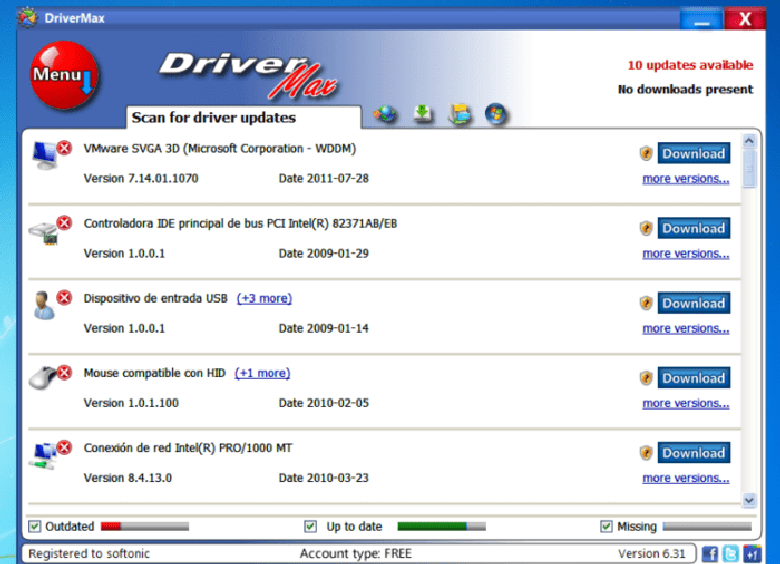Click the IDE controller drive icon
Screen dimensions: 780x564
pyautogui.click(x=44, y=233)
